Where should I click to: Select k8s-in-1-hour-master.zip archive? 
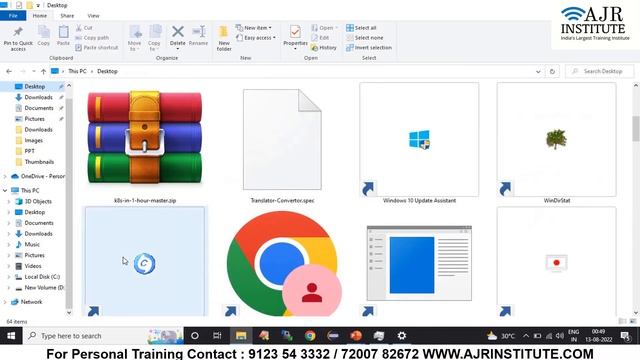click(145, 144)
